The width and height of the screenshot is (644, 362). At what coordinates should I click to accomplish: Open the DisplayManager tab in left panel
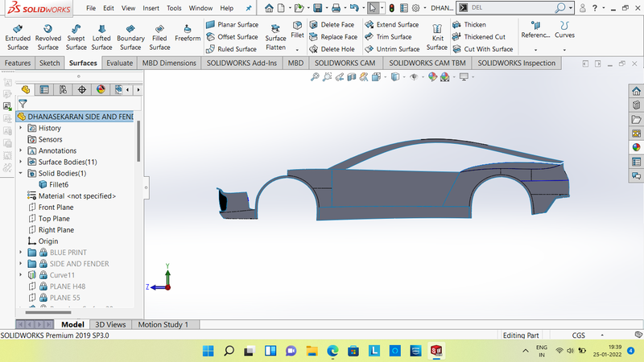[101, 89]
